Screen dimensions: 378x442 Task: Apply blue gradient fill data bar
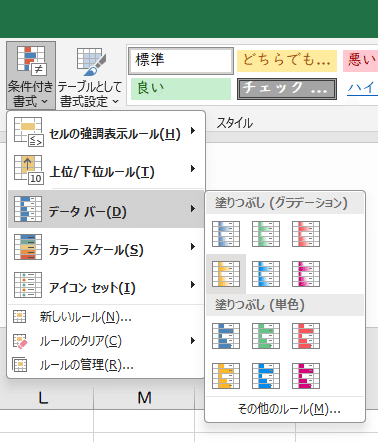click(226, 234)
